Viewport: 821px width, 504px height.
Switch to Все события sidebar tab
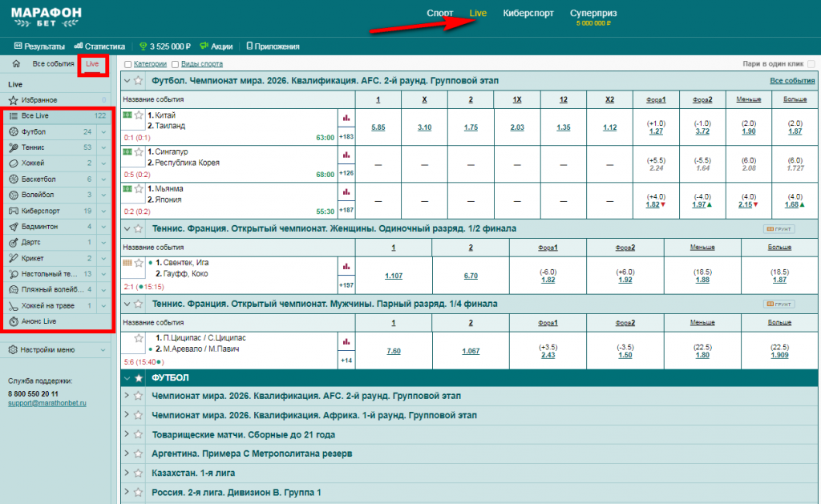click(53, 64)
